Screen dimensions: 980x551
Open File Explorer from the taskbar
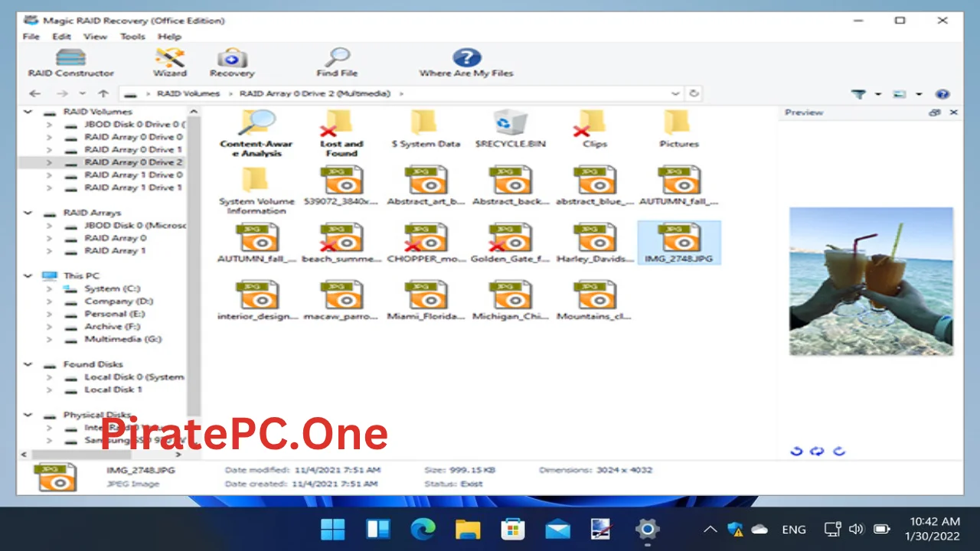(467, 529)
